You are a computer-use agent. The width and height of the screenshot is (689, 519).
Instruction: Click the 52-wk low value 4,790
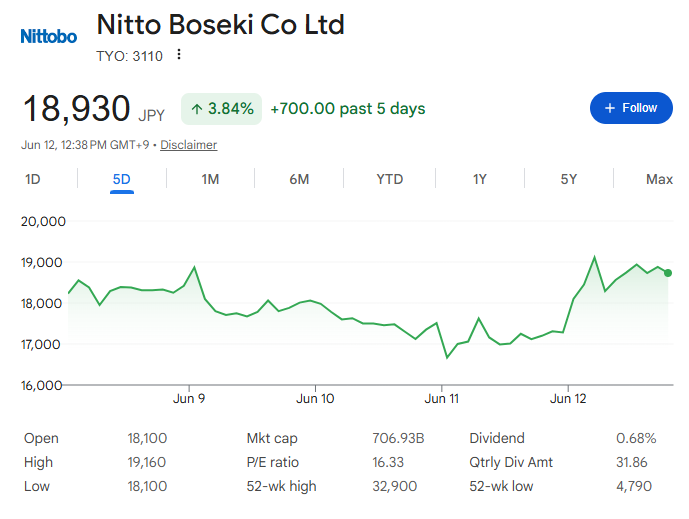point(634,486)
